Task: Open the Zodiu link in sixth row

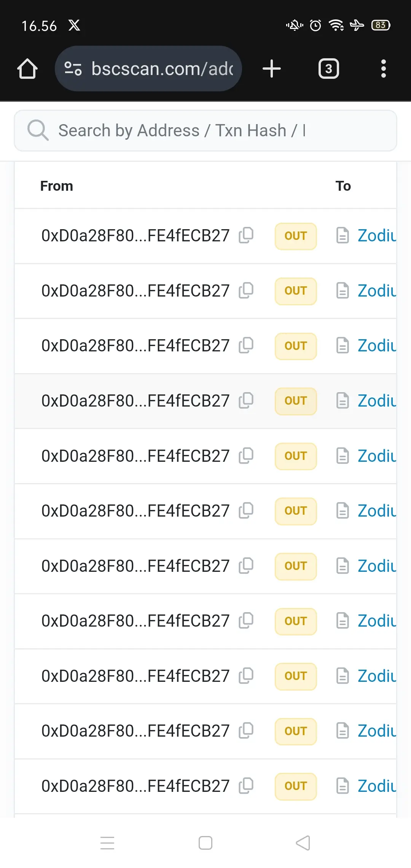Action: pyautogui.click(x=377, y=511)
